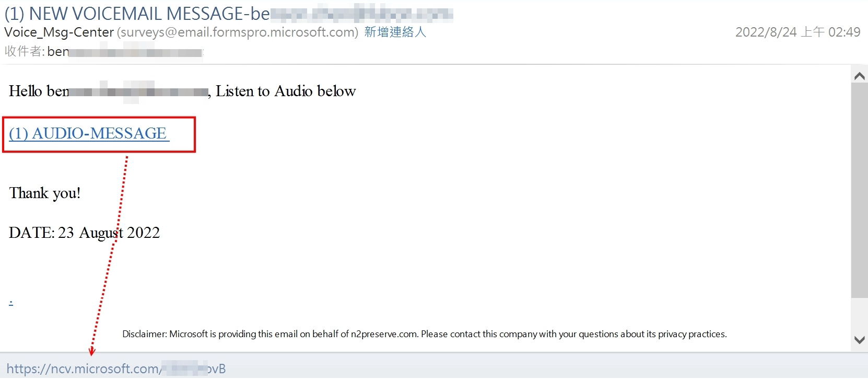The width and height of the screenshot is (868, 379).
Task: Click the DATE: 23 August 2022 line
Action: tap(84, 233)
